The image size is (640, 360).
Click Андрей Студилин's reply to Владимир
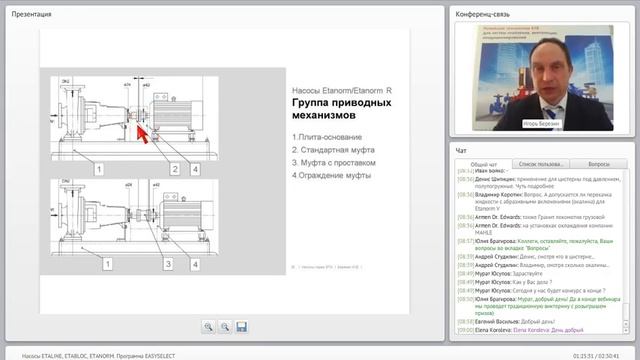coord(533,265)
